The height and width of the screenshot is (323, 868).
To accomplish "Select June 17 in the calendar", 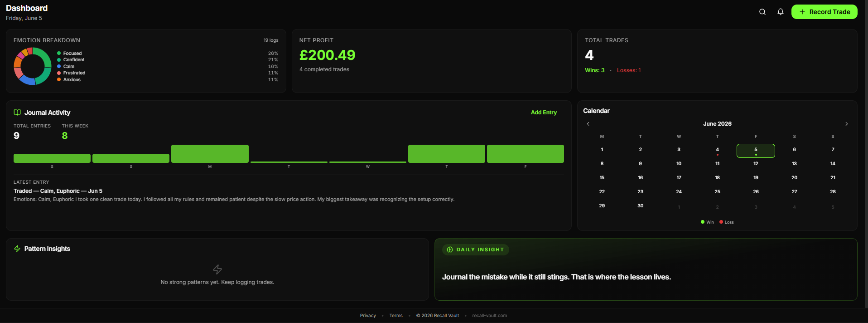I will click(679, 177).
